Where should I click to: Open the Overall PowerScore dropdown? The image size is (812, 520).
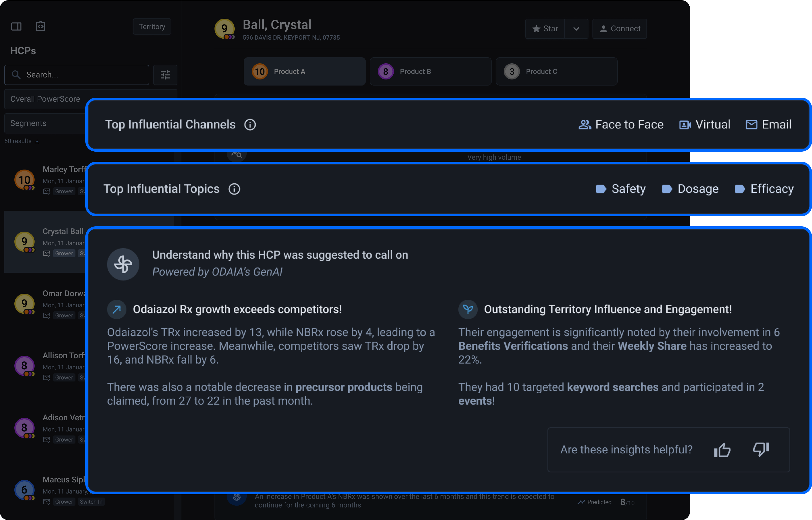(45, 99)
